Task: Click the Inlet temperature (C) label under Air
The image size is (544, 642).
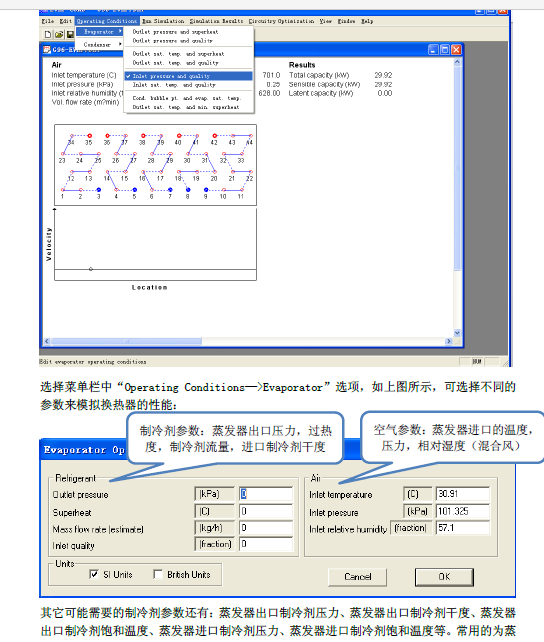Action: tap(84, 75)
